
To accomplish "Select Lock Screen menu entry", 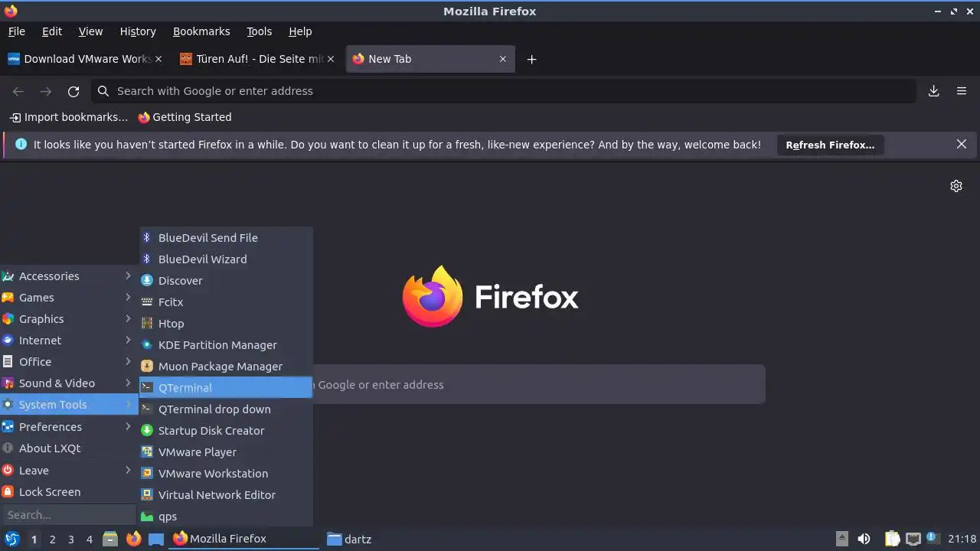I will point(68,492).
